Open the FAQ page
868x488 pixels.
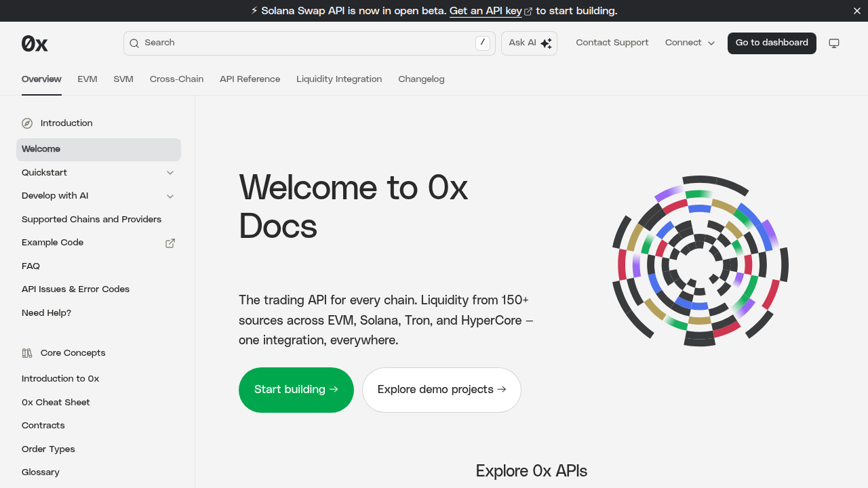point(98,266)
